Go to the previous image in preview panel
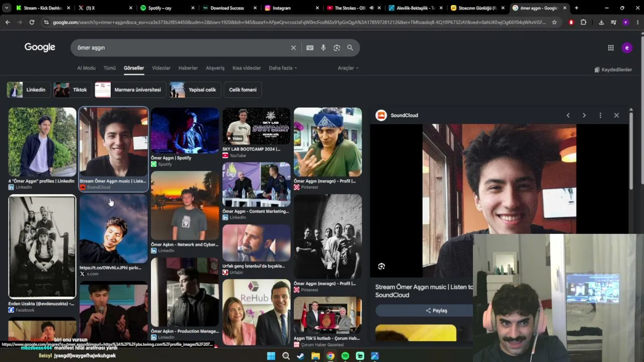Image resolution: width=644 pixels, height=362 pixels. pyautogui.click(x=568, y=115)
